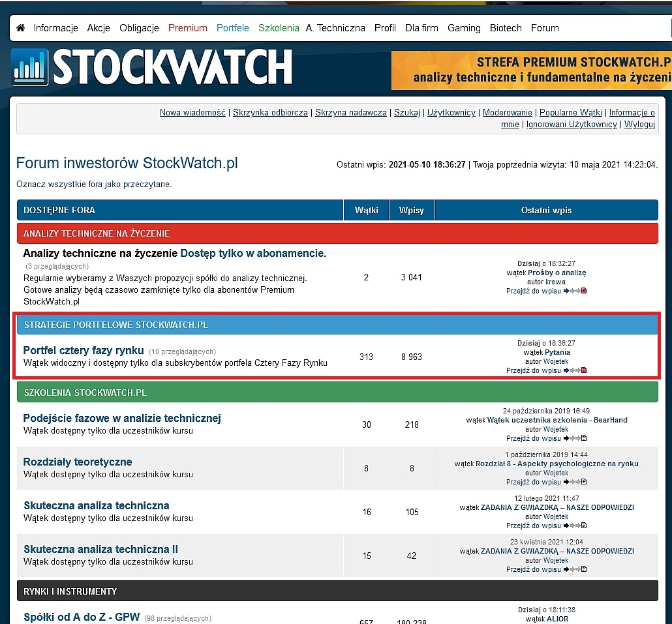Viewport: 672px width, 624px height.
Task: Open thread Pytania
Action: tap(557, 353)
